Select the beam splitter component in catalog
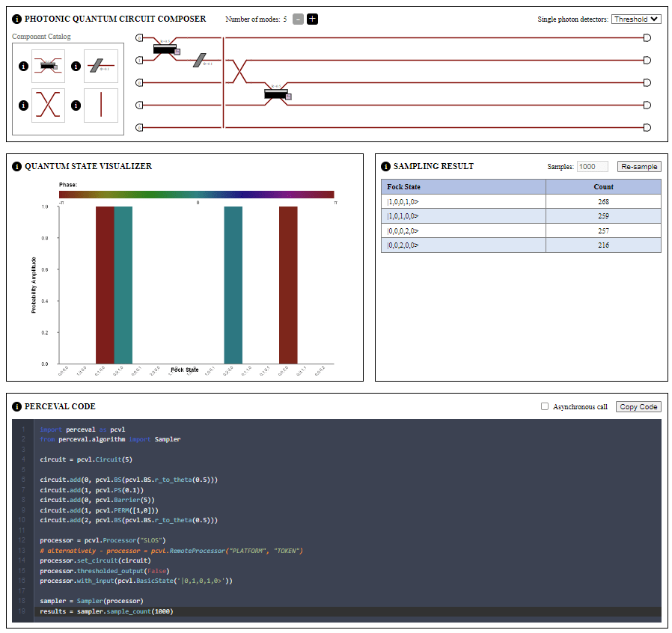 coord(48,66)
